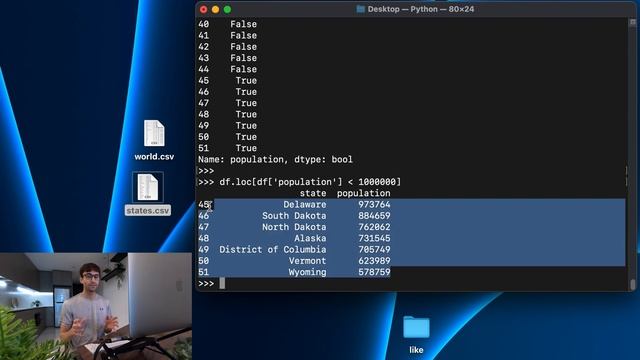Screen dimensions: 640x360
Task: Click the folder icon in terminal title
Action: coord(360,9)
